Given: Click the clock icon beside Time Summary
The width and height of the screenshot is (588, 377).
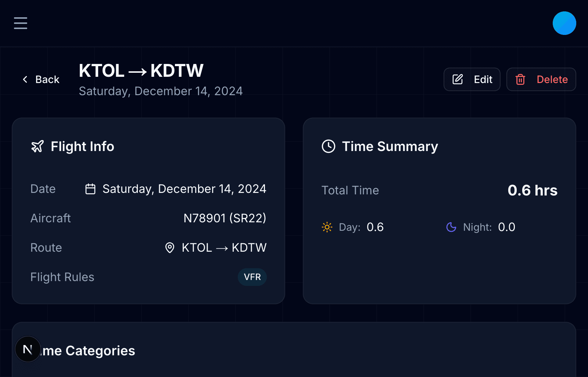Looking at the screenshot, I should [x=328, y=146].
